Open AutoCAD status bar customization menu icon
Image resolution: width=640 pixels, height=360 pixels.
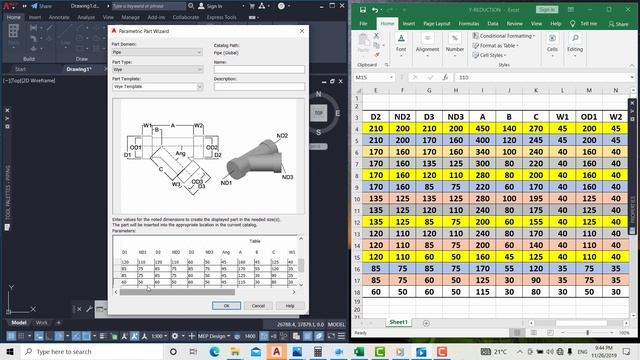341,336
